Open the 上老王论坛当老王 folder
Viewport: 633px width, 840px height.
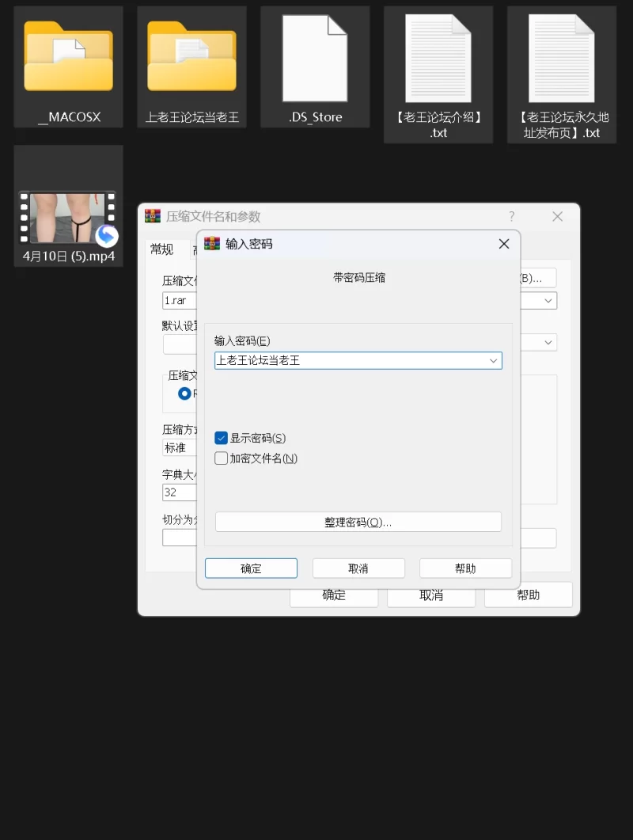(191, 57)
